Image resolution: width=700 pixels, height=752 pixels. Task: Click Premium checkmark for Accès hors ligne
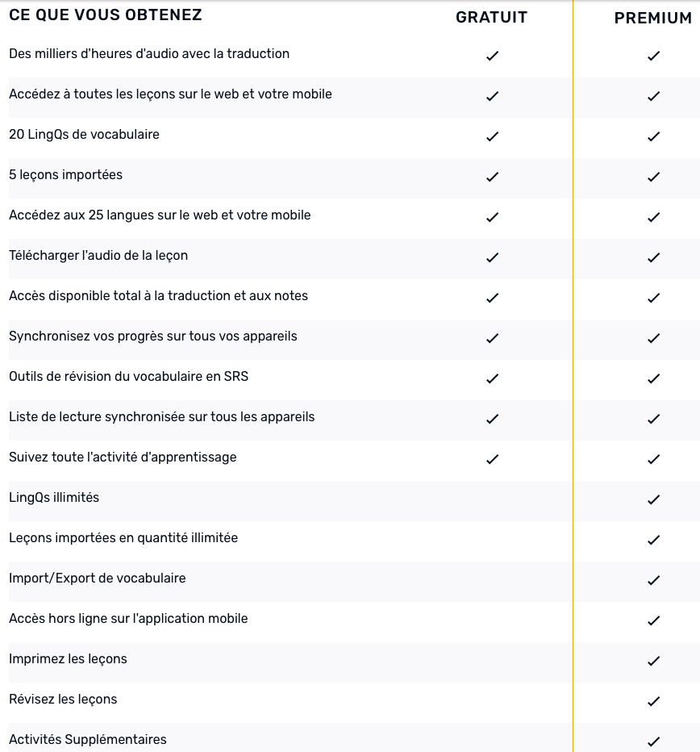coord(653,620)
